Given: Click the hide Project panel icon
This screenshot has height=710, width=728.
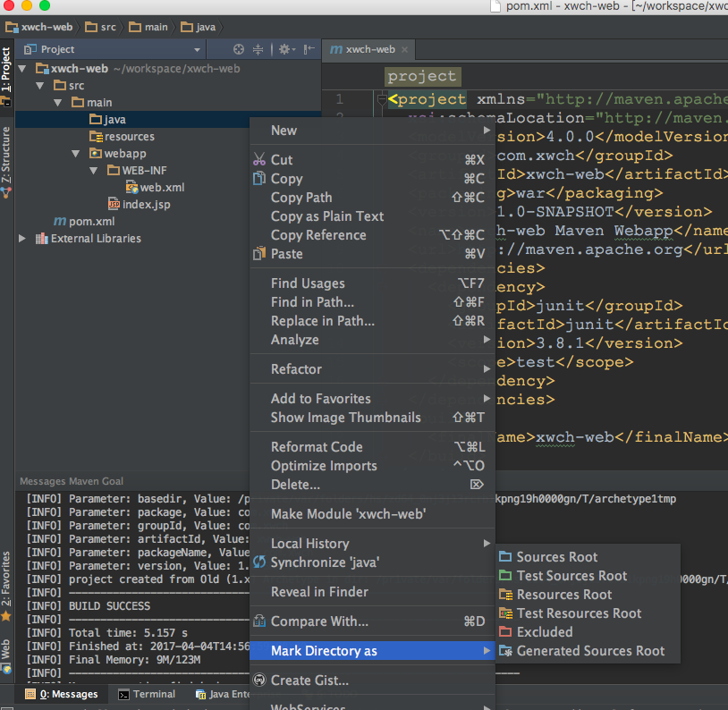Looking at the screenshot, I should [x=309, y=49].
